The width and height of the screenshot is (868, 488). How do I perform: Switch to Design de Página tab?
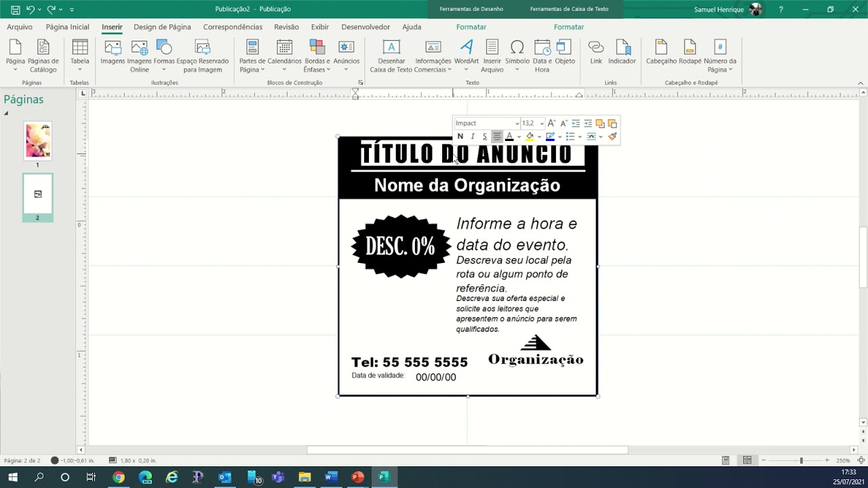[x=162, y=27]
